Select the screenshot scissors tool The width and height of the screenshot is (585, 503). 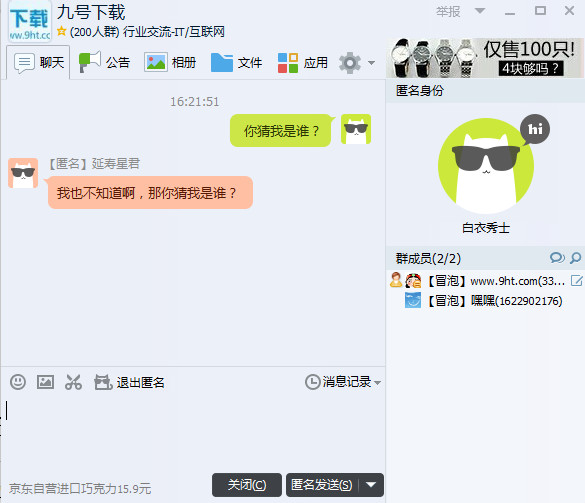73,382
